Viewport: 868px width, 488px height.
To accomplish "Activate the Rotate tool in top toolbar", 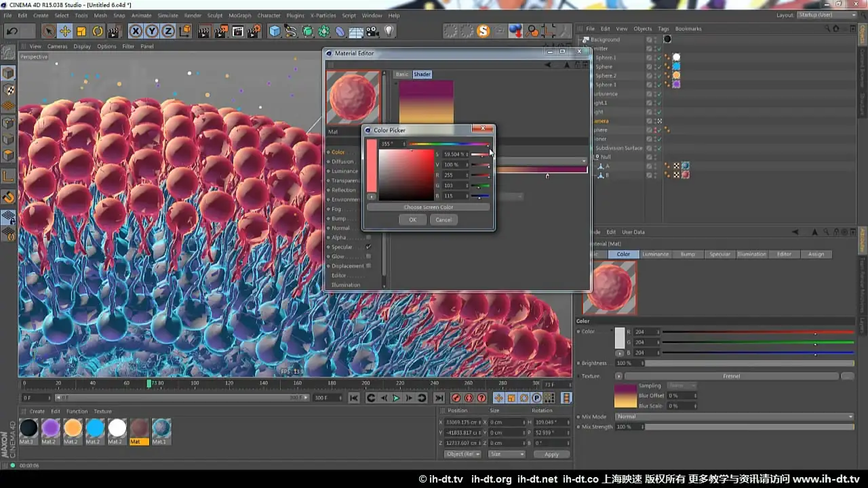I will pos(98,31).
